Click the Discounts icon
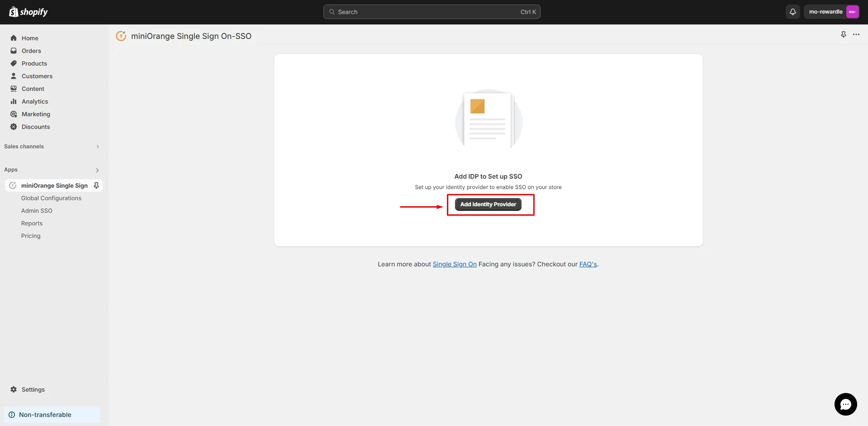Viewport: 868px width, 426px height. [13, 127]
